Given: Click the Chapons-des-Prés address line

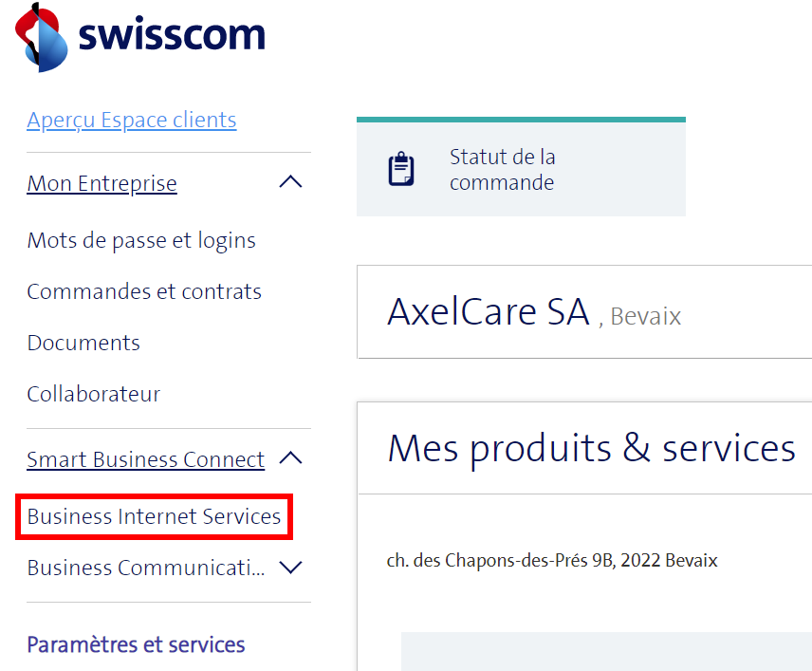Looking at the screenshot, I should 552,561.
